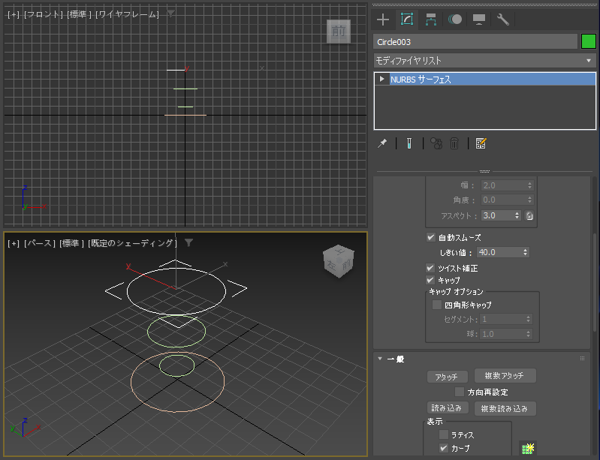
Task: Toggle the ツイスト補正 checkbox
Action: 430,268
